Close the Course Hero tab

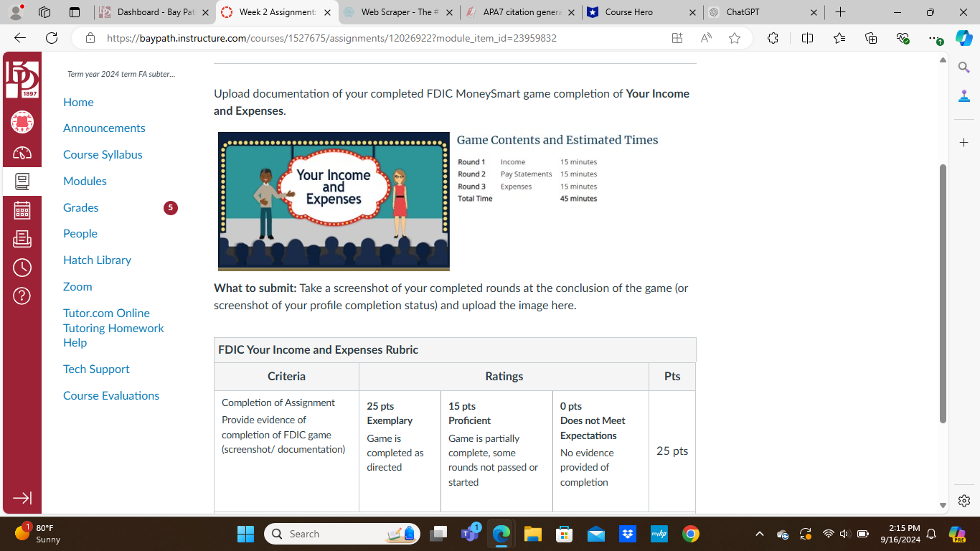pyautogui.click(x=692, y=12)
